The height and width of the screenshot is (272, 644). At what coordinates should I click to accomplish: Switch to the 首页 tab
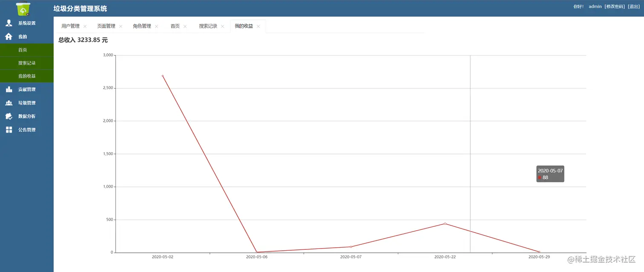pyautogui.click(x=175, y=26)
